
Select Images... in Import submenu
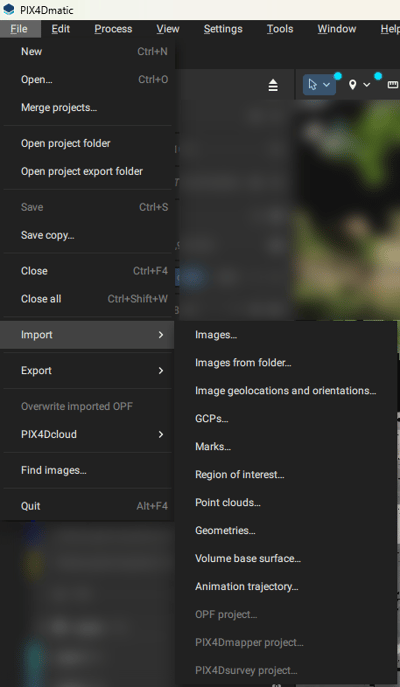(286, 335)
